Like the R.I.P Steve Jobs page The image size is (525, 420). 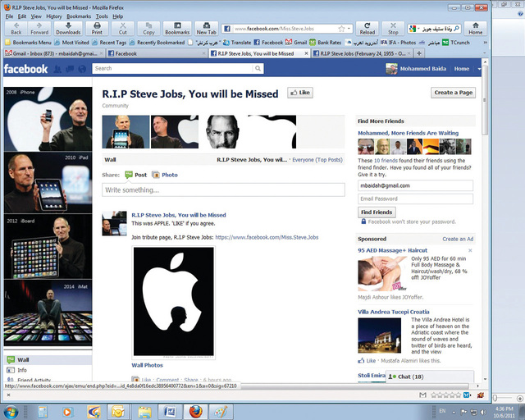[x=300, y=93]
